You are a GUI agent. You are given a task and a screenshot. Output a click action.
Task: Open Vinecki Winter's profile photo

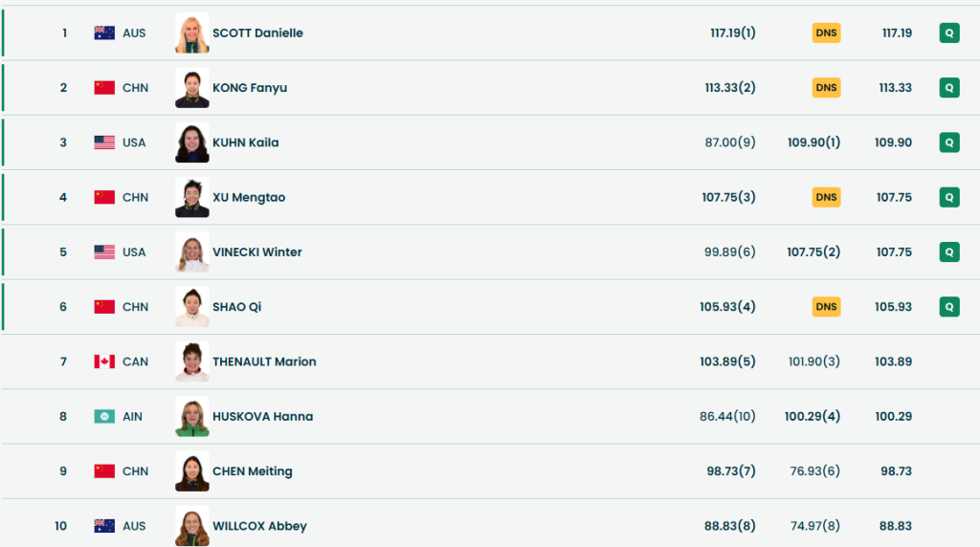[192, 252]
